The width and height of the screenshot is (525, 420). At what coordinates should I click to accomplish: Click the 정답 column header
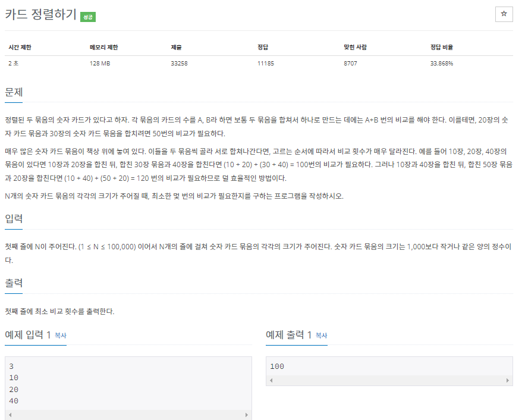click(263, 47)
